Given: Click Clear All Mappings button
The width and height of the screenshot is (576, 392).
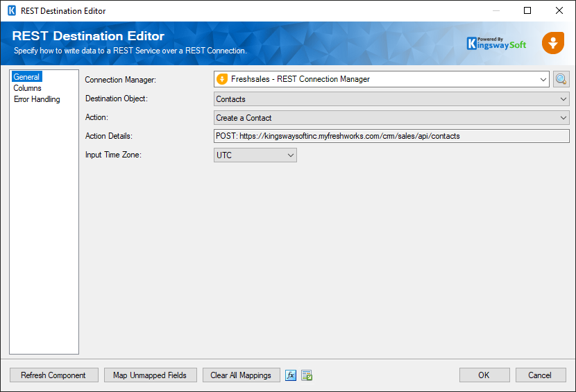Looking at the screenshot, I should pyautogui.click(x=241, y=375).
